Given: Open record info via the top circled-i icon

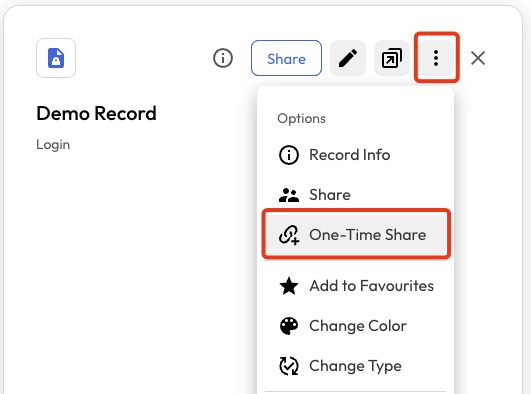Looking at the screenshot, I should tap(222, 58).
